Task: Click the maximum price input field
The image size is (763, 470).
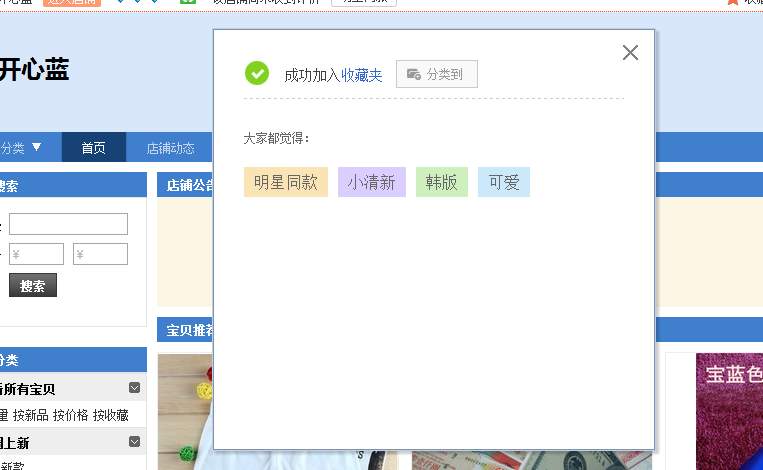Action: [100, 254]
